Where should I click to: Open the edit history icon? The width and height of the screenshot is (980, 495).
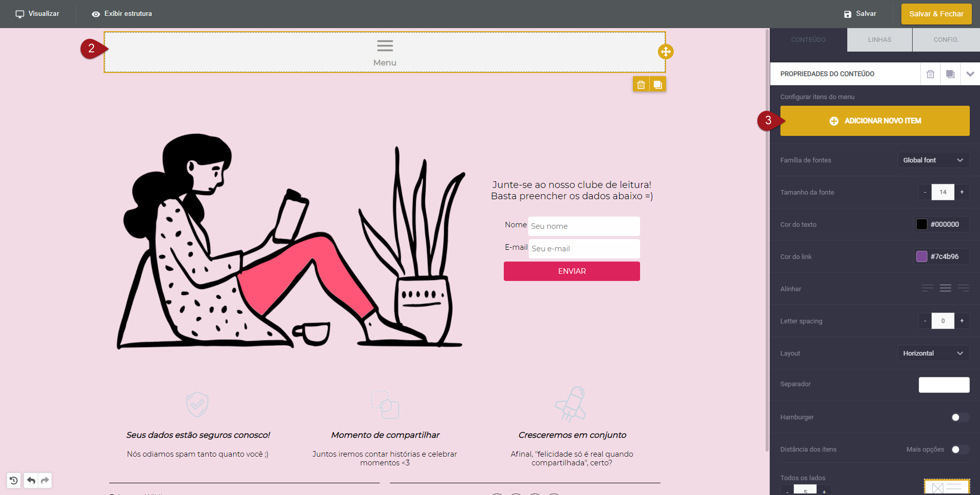(x=14, y=480)
